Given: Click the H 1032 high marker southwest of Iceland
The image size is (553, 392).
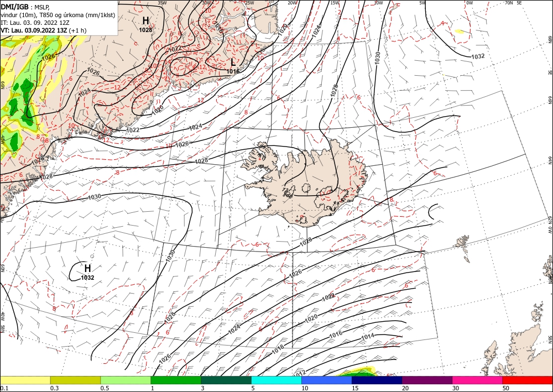Looking at the screenshot, I should 87,272.
